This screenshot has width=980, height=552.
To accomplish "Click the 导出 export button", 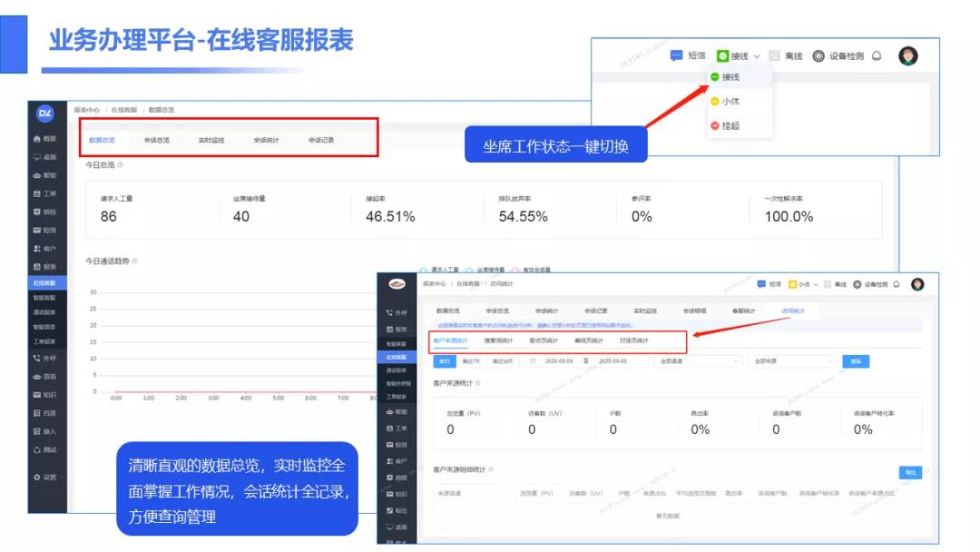I will [907, 472].
